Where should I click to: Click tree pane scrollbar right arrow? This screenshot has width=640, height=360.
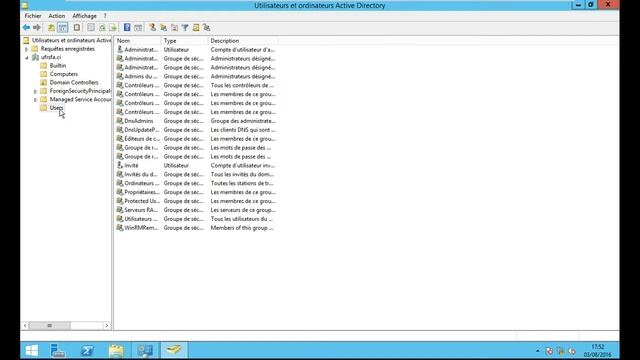click(x=107, y=325)
